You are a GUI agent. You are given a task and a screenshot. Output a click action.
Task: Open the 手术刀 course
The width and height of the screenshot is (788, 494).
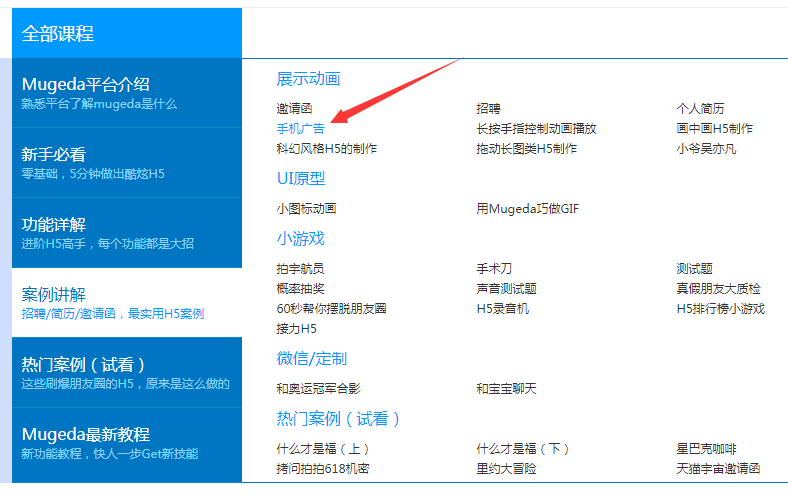click(495, 269)
